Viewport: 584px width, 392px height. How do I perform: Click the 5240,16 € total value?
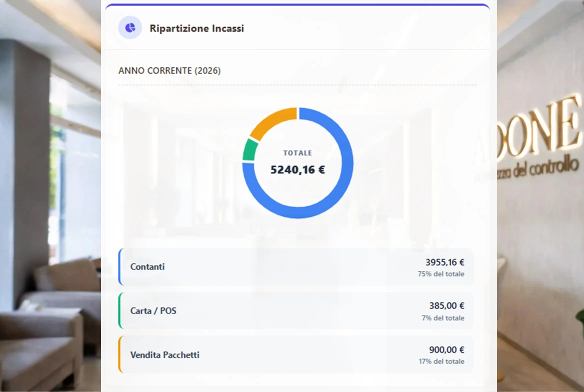tap(297, 170)
